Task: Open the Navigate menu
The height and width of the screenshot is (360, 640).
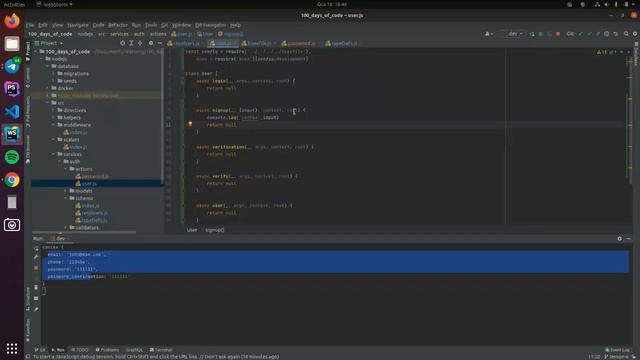Action: 78,25
